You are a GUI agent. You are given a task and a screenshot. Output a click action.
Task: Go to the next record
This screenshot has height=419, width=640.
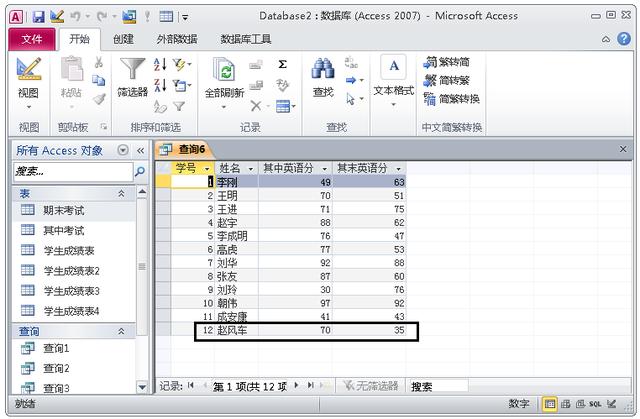point(296,385)
